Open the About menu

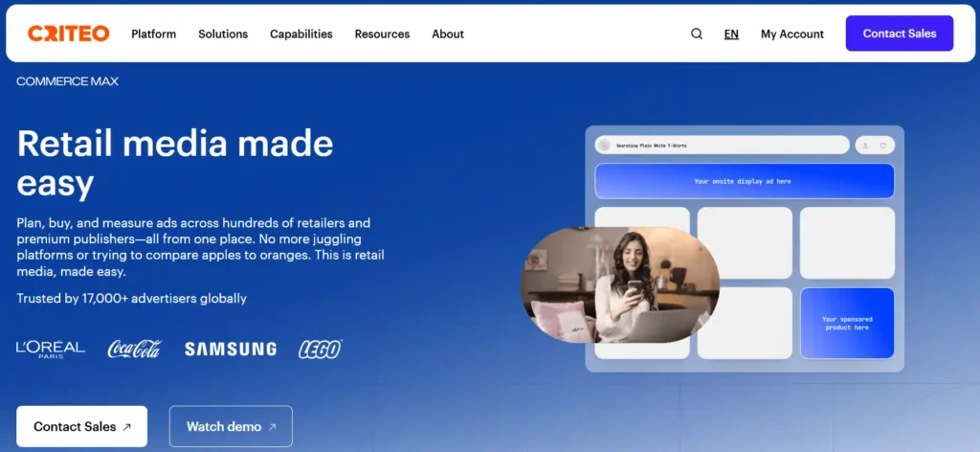(448, 34)
